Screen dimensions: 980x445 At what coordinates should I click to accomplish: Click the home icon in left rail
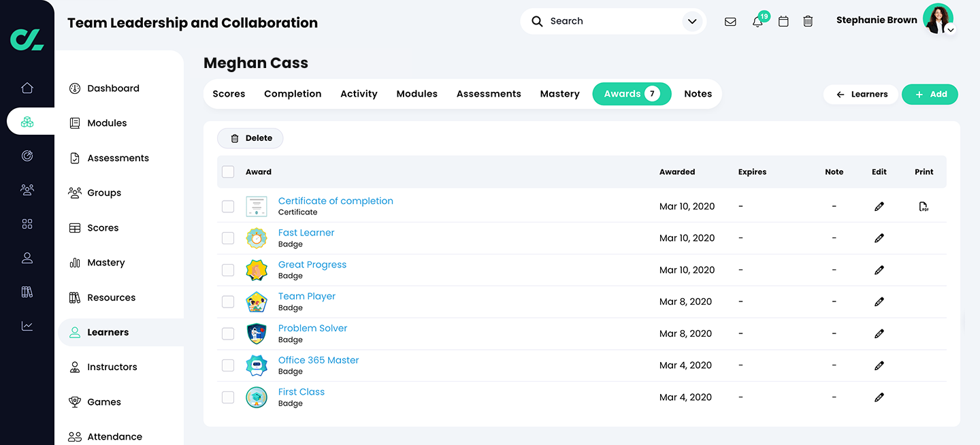(x=27, y=88)
